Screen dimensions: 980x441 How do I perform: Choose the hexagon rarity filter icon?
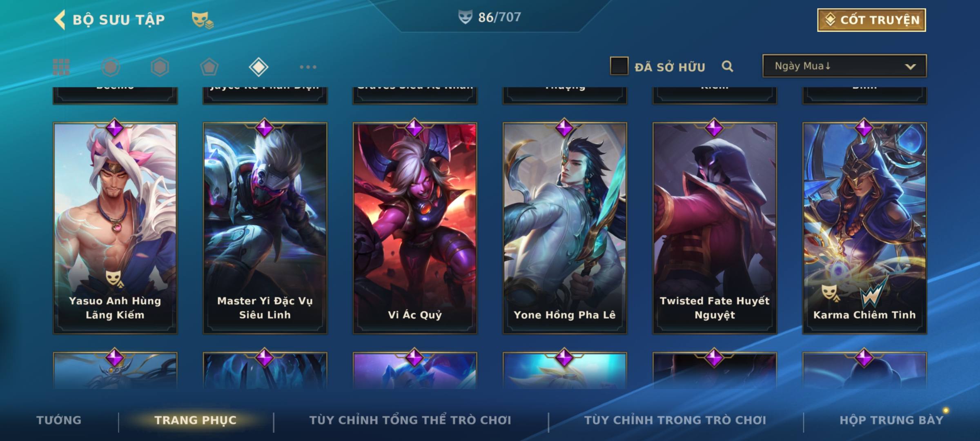click(x=160, y=67)
